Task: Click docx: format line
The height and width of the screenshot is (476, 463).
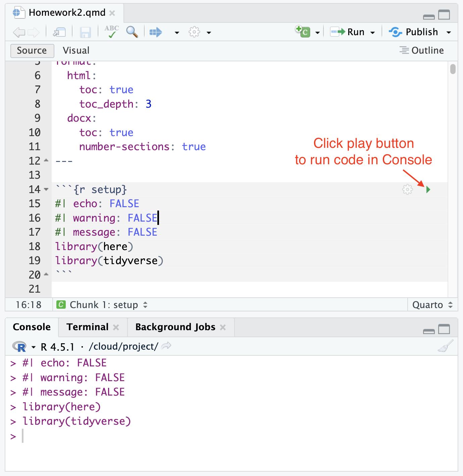Action: (x=82, y=118)
